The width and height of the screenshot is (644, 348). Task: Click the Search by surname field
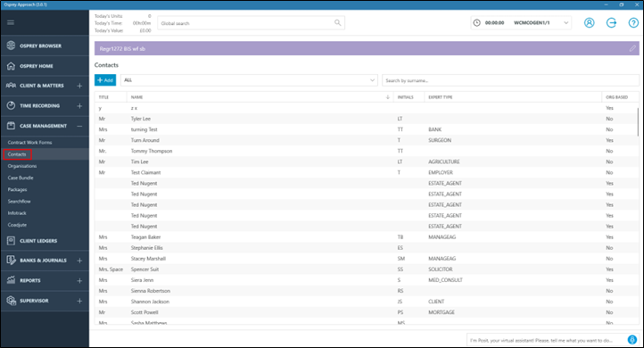(x=510, y=80)
